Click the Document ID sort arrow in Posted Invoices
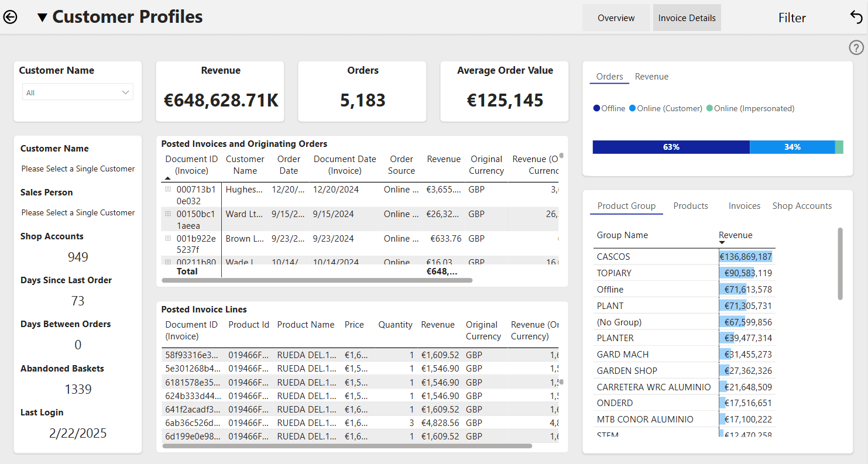The image size is (868, 464). pos(168,178)
